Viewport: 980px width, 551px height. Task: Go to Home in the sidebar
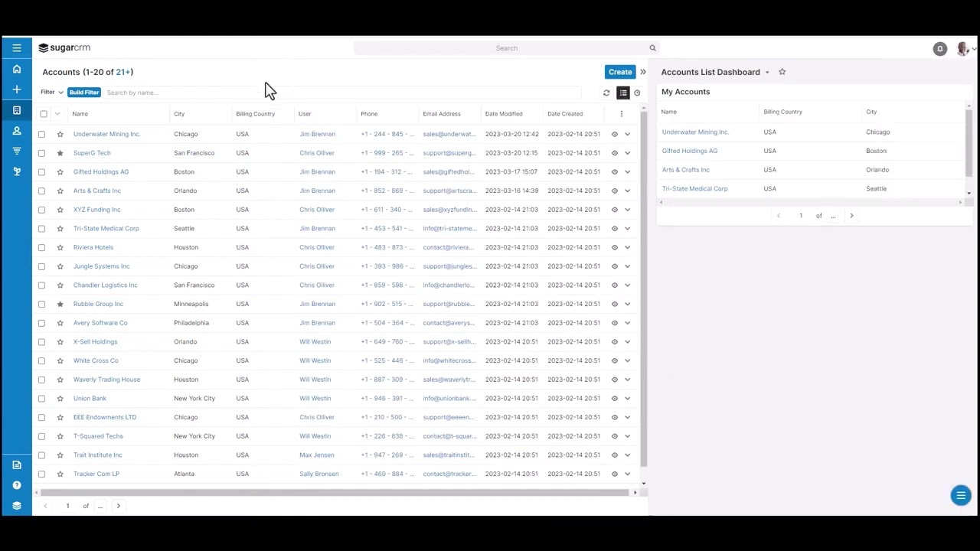click(17, 69)
